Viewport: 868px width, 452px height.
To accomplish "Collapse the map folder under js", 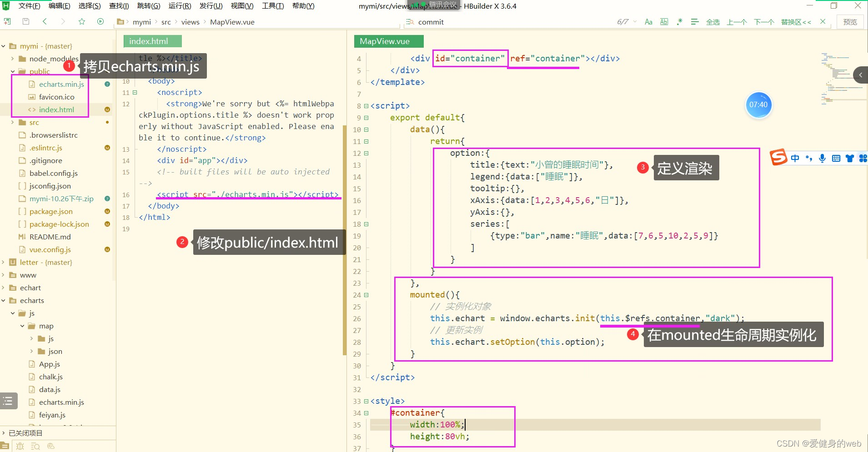I will [22, 326].
